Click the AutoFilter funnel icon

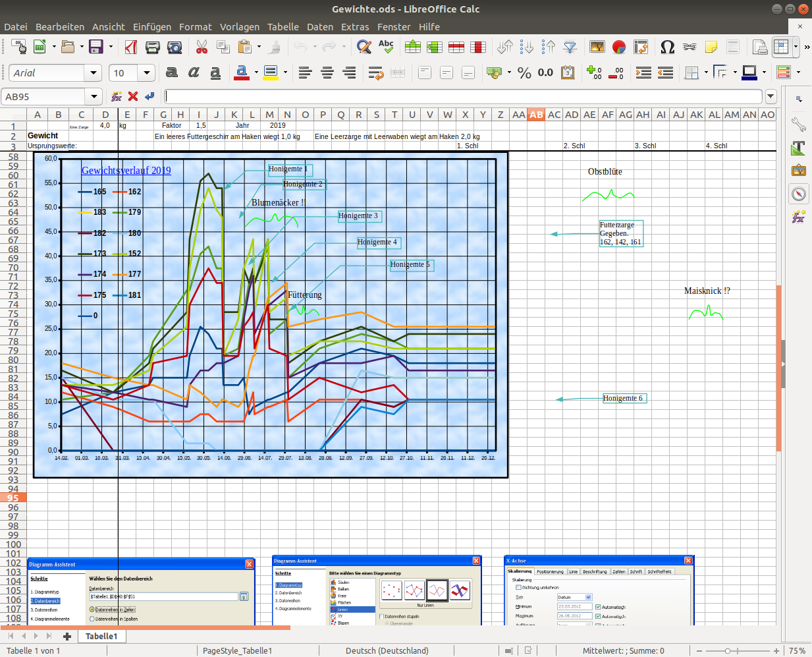pyautogui.click(x=570, y=47)
